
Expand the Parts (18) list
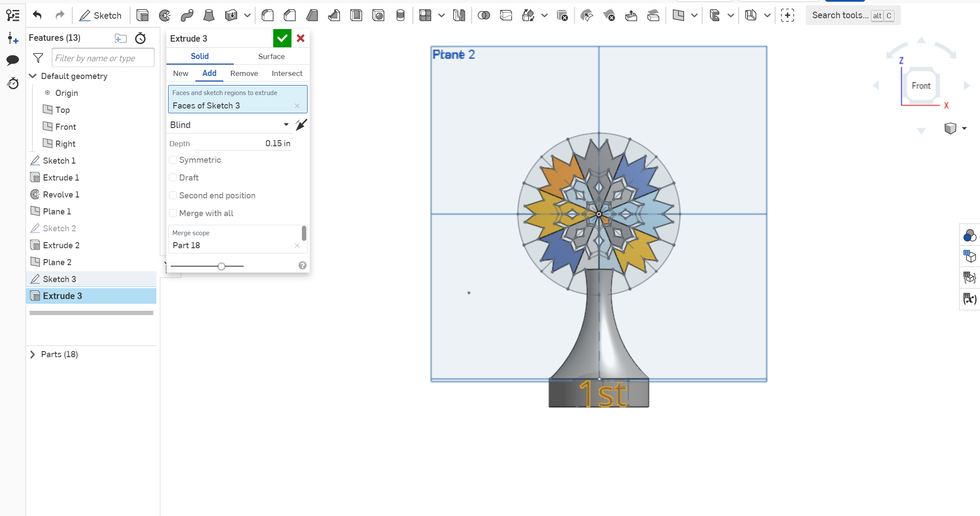coord(33,354)
